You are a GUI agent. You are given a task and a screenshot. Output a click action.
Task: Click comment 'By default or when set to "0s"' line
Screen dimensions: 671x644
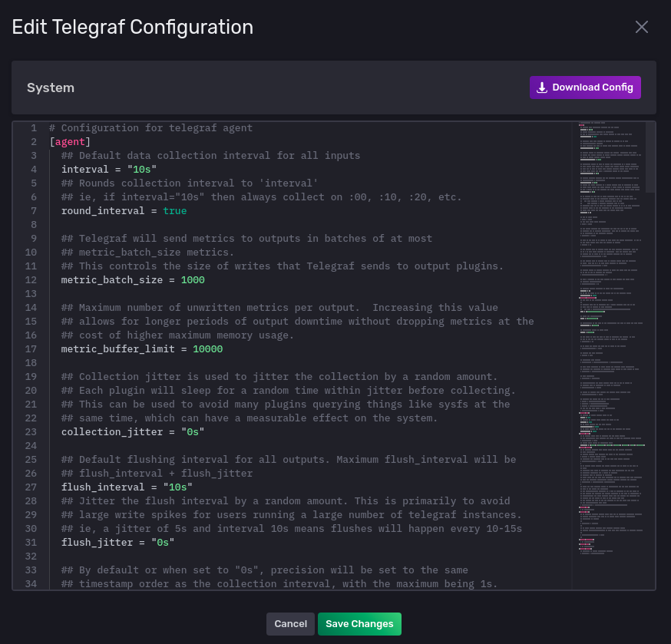(264, 570)
